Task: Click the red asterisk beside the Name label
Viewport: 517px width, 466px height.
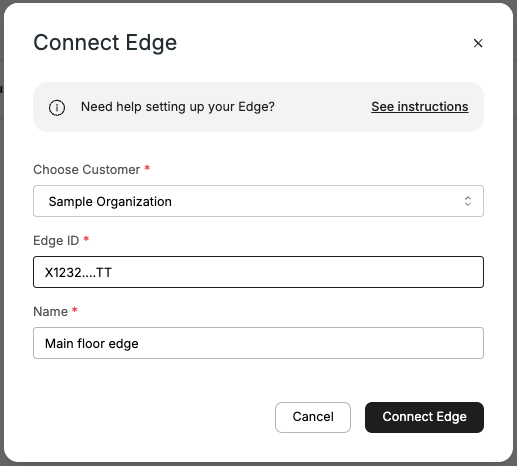Action: click(75, 310)
